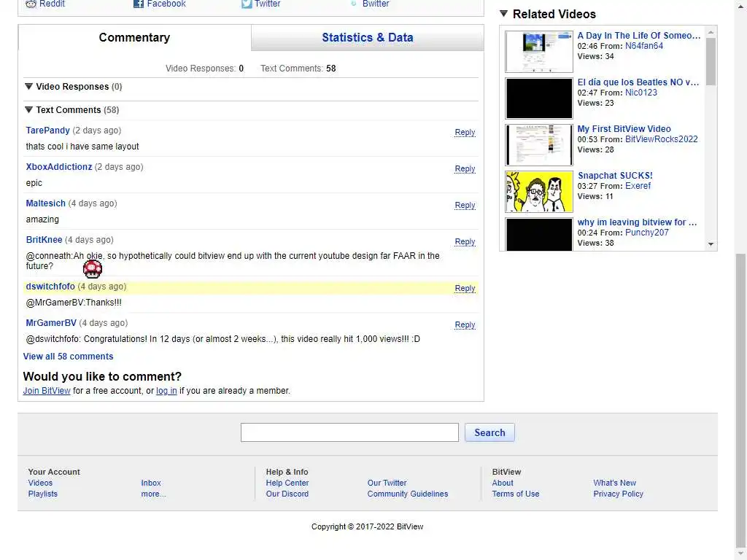Click the Twitter share icon
Viewport: 747px width, 560px height.
(247, 4)
